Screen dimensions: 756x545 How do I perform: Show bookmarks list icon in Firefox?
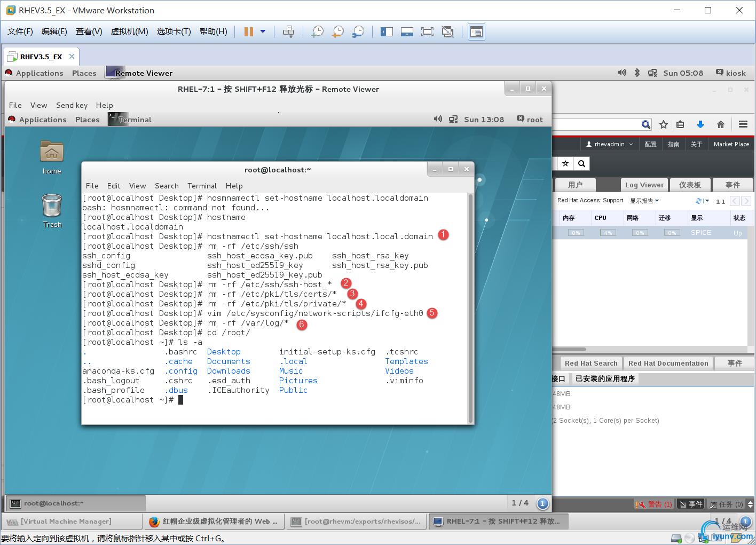[680, 124]
